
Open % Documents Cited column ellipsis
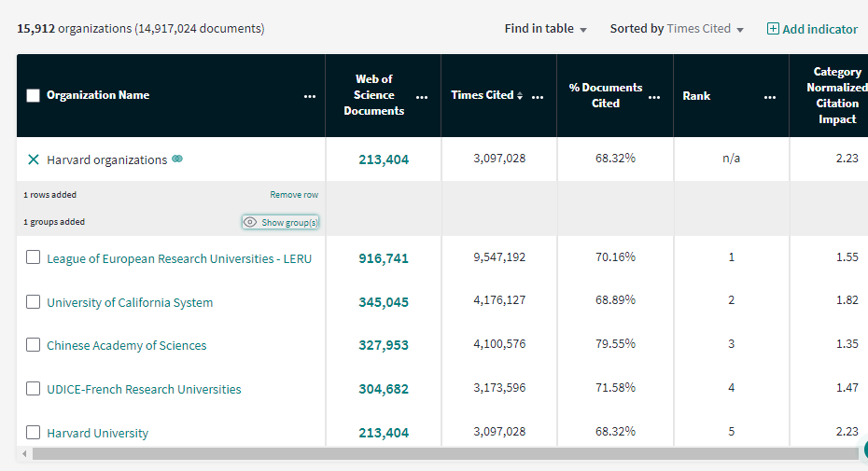tap(654, 96)
